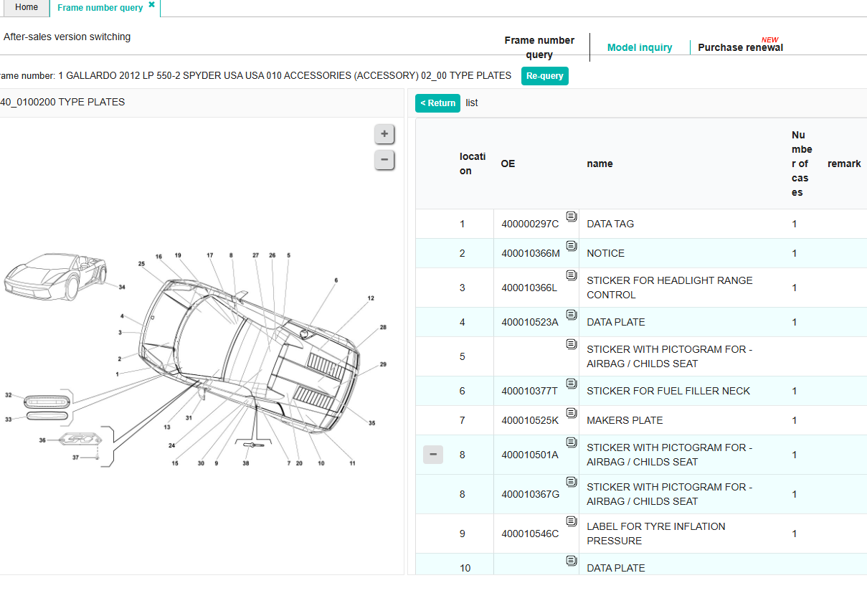Open note icon for DATA TAG part
Viewport: 867px width, 616px height.
tap(571, 217)
